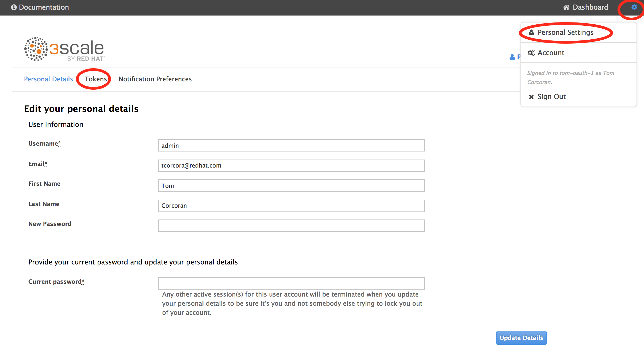The image size is (644, 356).
Task: Switch to Notification Preferences tab
Action: coord(155,79)
